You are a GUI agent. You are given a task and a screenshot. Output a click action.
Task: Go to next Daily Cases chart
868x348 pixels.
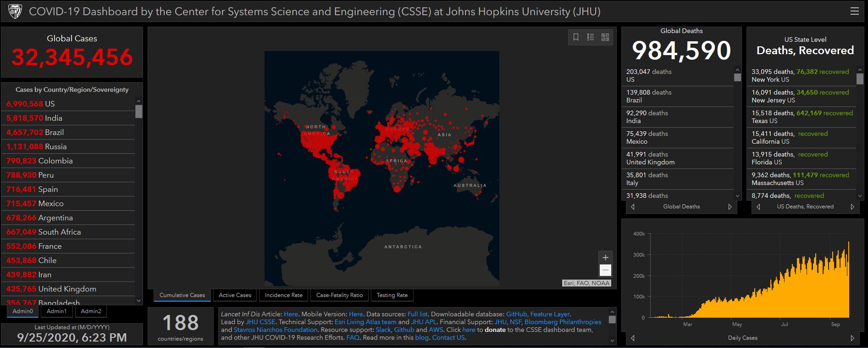(852, 338)
